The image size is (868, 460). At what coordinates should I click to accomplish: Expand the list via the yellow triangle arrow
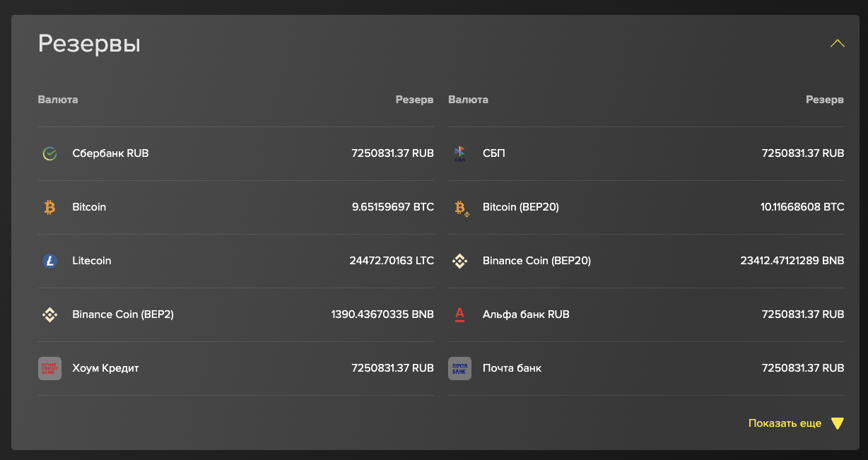click(838, 423)
